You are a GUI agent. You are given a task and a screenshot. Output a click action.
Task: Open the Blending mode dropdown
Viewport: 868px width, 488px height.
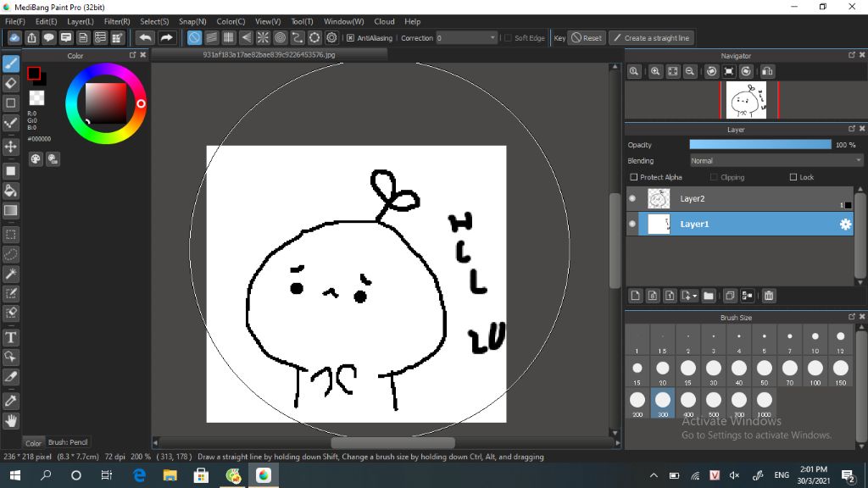pyautogui.click(x=776, y=161)
